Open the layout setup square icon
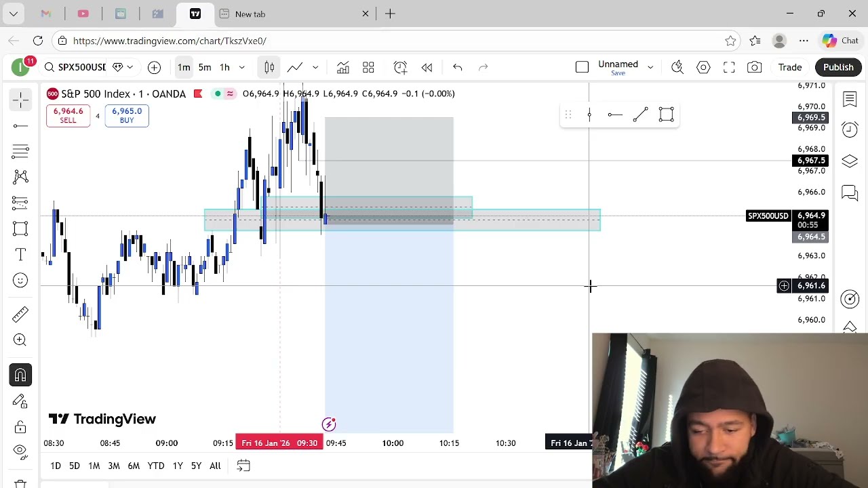The image size is (868, 488). point(582,67)
